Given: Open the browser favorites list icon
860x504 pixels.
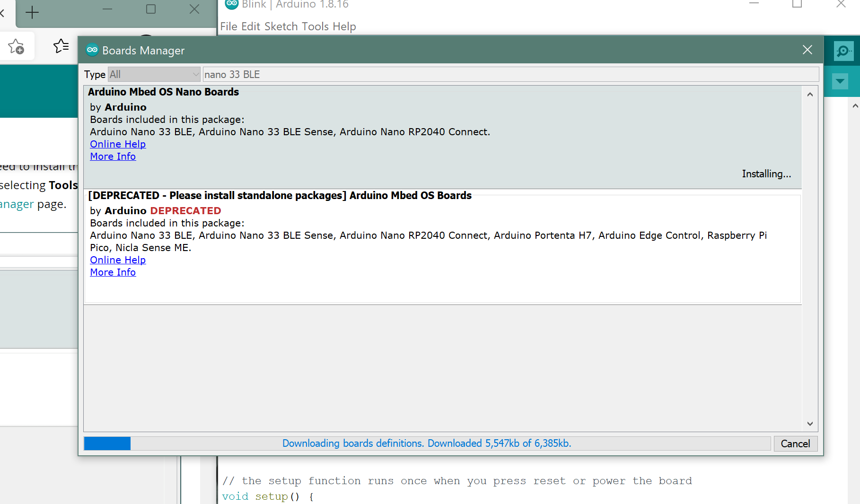Looking at the screenshot, I should click(x=61, y=46).
